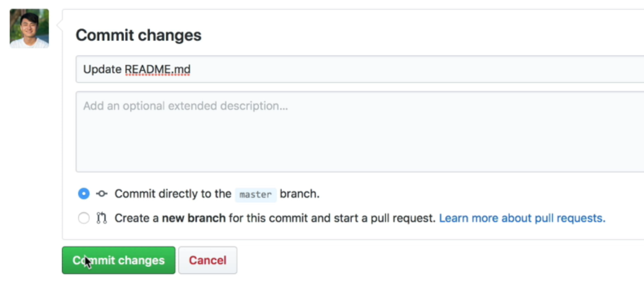The image size is (644, 283).
Task: Click the form's pointer arrow beside the avatar
Action: click(x=59, y=25)
